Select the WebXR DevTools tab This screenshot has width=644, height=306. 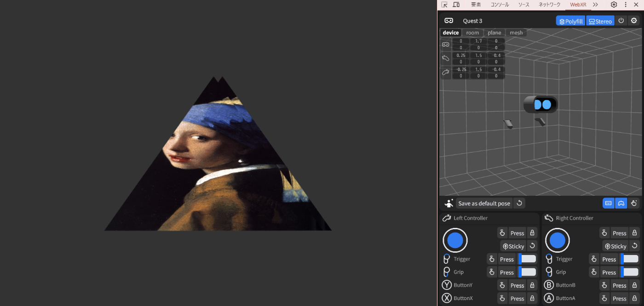coord(578,5)
